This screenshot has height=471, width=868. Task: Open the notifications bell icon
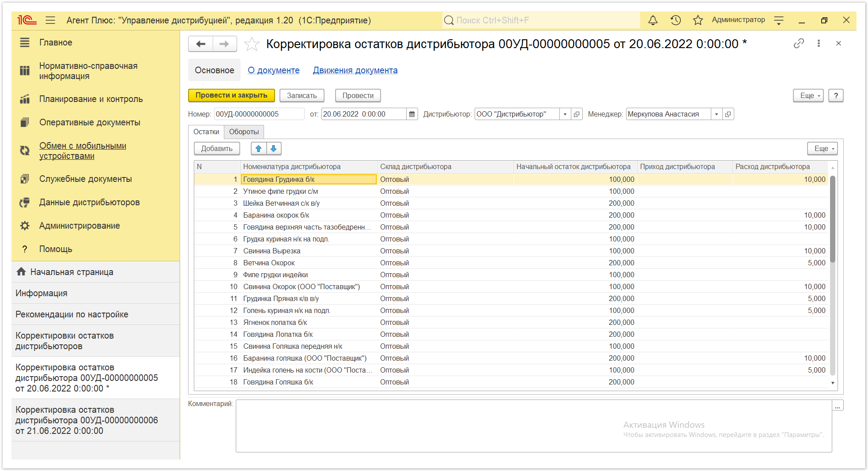pos(653,20)
